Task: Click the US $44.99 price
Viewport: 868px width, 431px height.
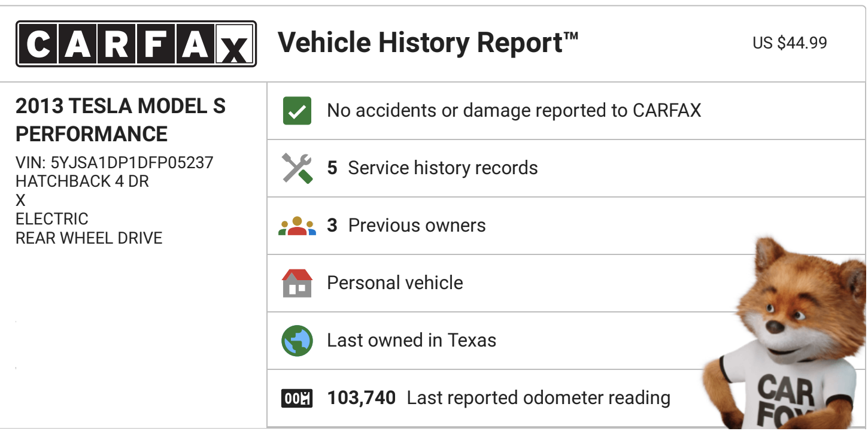Action: tap(790, 43)
